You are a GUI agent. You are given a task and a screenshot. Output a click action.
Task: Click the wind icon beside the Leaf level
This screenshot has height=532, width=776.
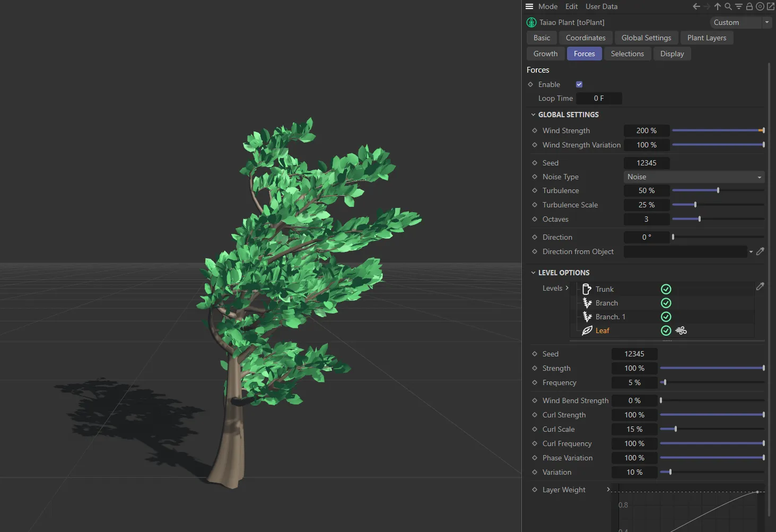[x=681, y=330]
